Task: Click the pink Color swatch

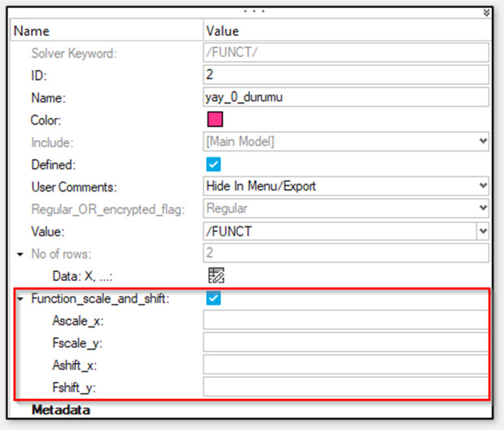Action: tap(215, 120)
